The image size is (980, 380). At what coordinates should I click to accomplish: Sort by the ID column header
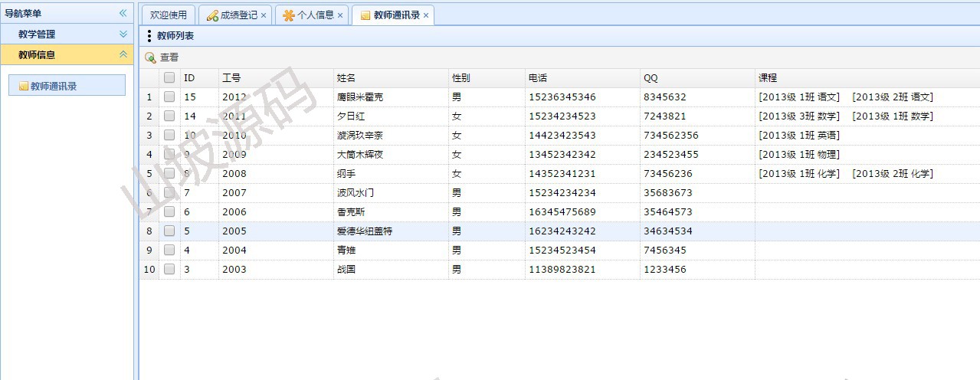pos(199,77)
